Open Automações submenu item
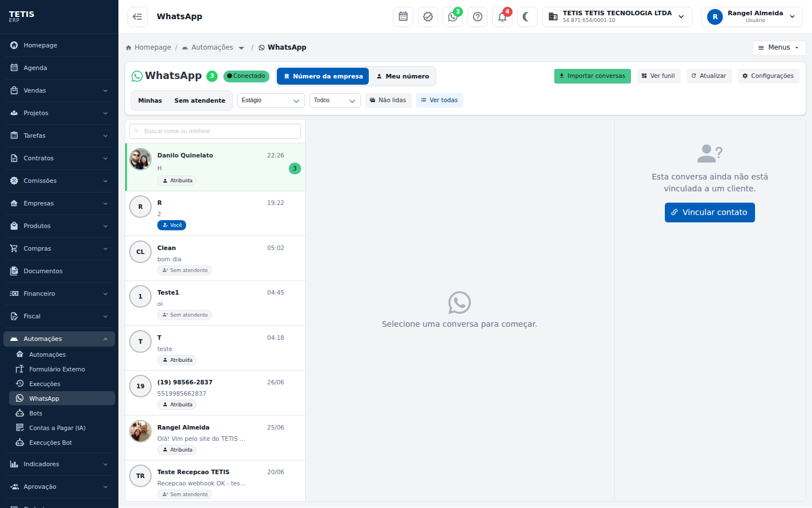 pos(62,354)
